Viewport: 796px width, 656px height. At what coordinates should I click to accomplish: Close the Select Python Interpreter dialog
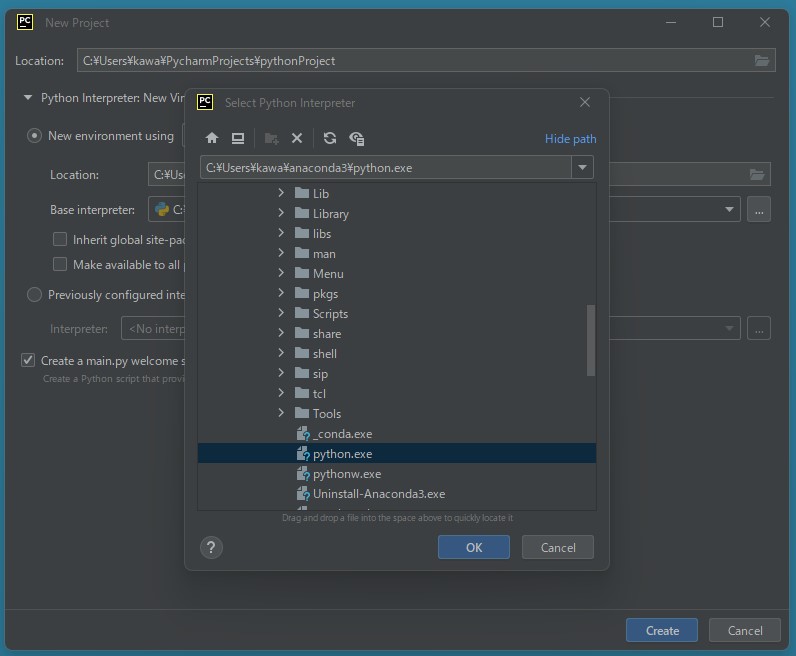[x=585, y=103]
